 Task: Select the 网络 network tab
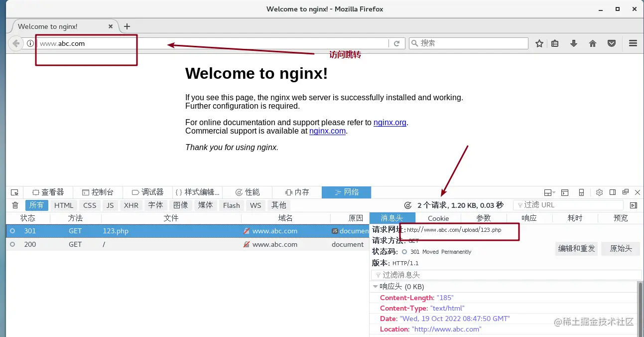pos(347,192)
